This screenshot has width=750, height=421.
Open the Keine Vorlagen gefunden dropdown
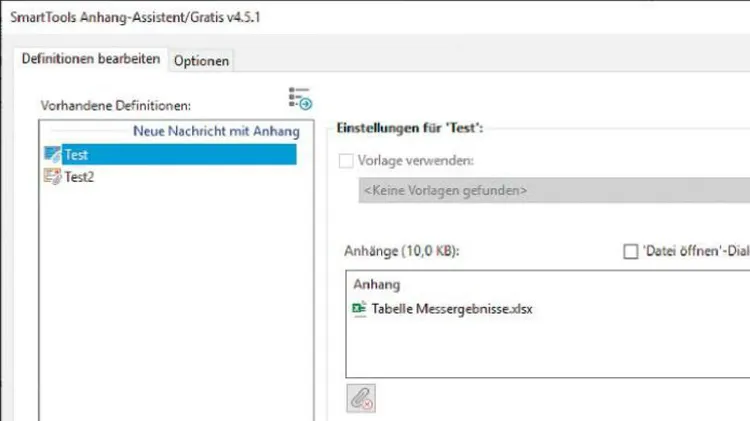coord(554,190)
